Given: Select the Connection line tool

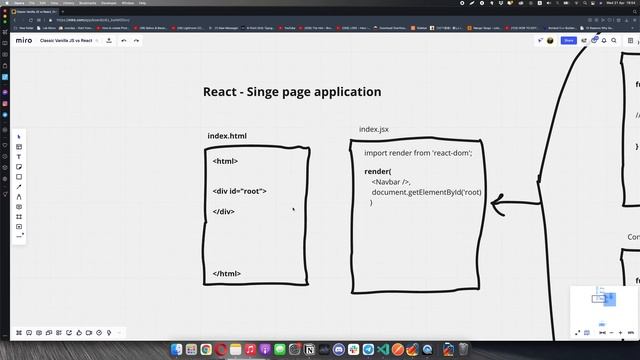Looking at the screenshot, I should [x=19, y=187].
